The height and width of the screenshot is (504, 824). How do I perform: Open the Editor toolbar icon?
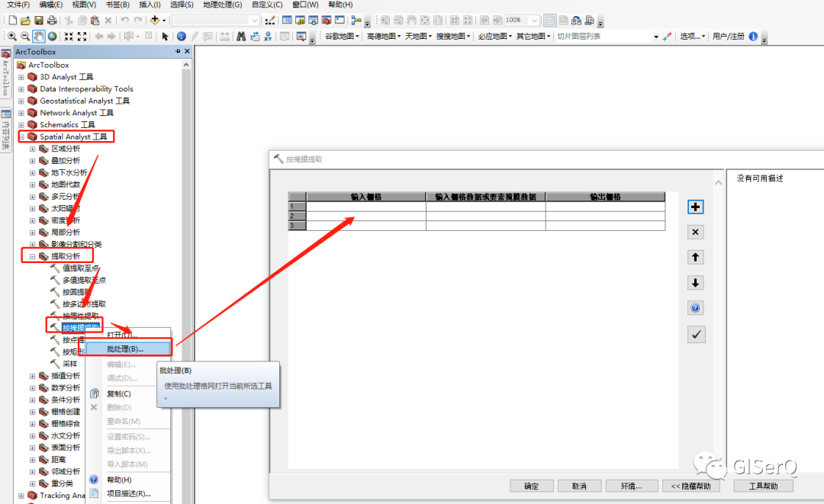click(x=270, y=21)
